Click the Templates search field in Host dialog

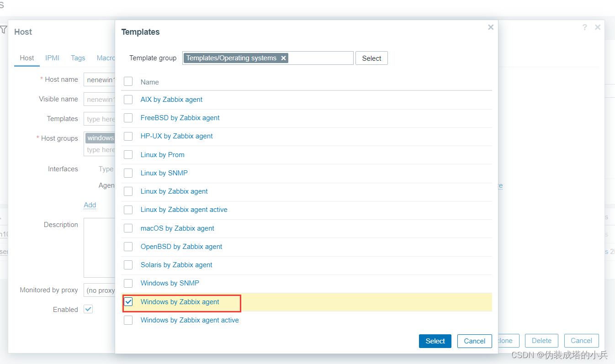[x=100, y=119]
